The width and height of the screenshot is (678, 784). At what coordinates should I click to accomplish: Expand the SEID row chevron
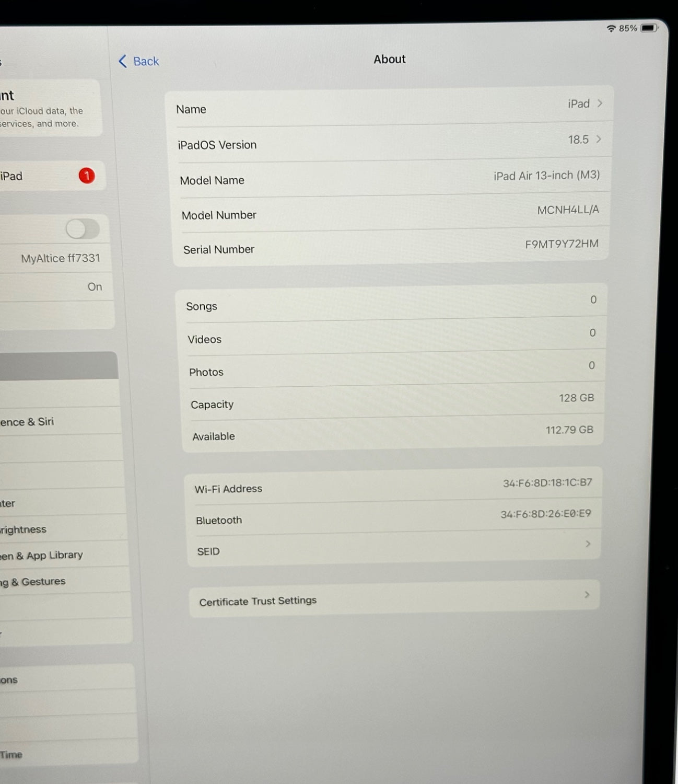tap(588, 544)
